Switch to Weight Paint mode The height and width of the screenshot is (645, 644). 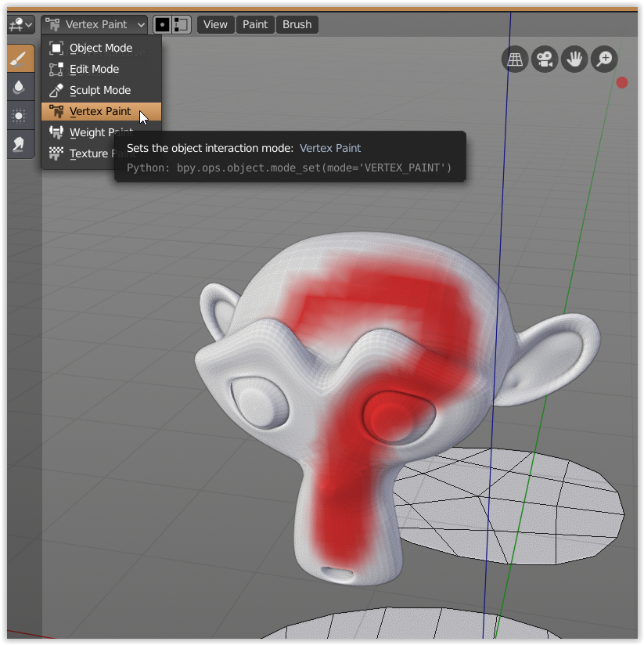pos(101,132)
